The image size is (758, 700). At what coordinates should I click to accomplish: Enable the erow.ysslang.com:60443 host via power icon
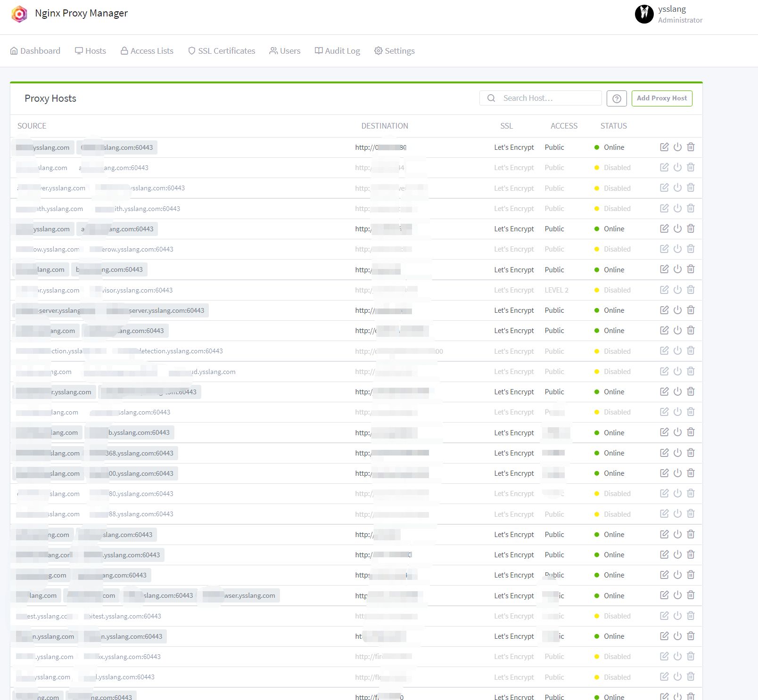pos(677,249)
